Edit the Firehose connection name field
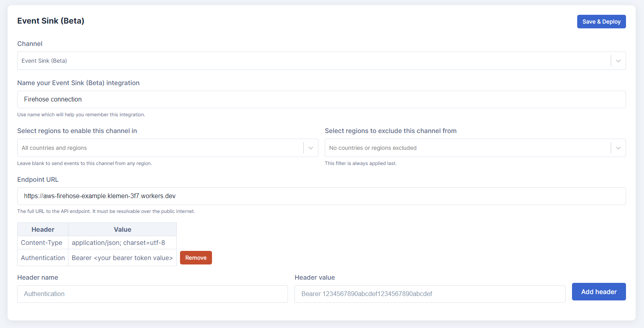The image size is (644, 328). [321, 99]
